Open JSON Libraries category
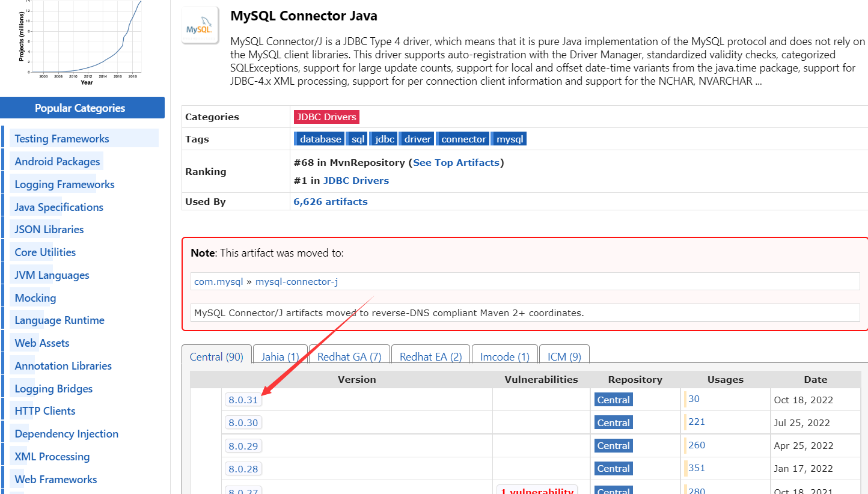The height and width of the screenshot is (494, 868). click(49, 230)
